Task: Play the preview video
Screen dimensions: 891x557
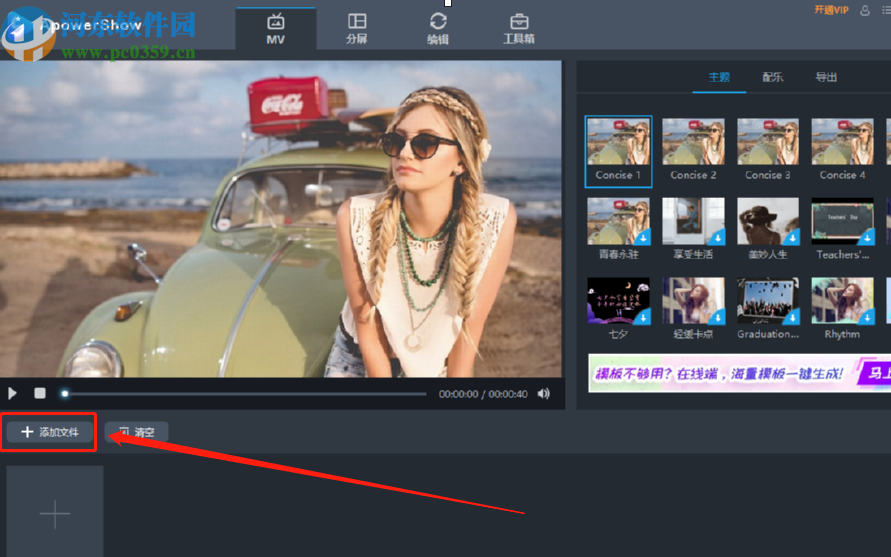Action: coord(12,393)
